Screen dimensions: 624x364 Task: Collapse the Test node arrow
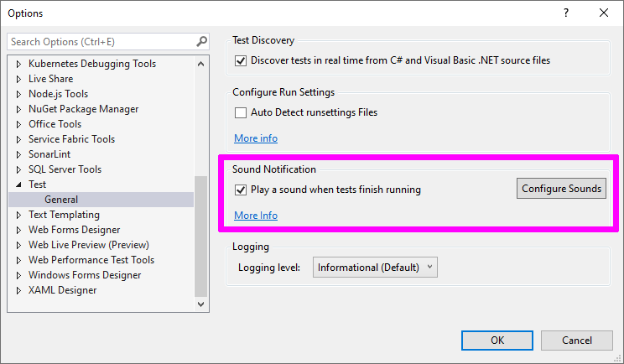tap(18, 185)
